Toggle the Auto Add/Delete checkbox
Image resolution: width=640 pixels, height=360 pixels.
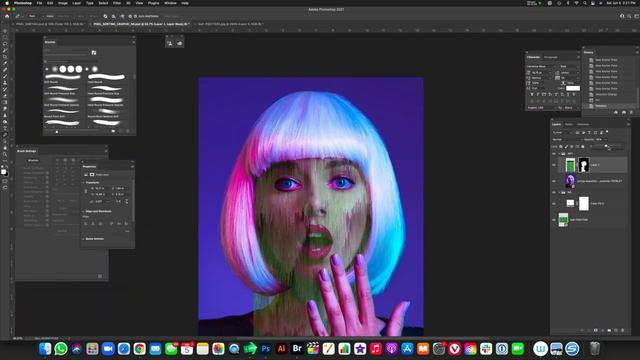coord(136,16)
